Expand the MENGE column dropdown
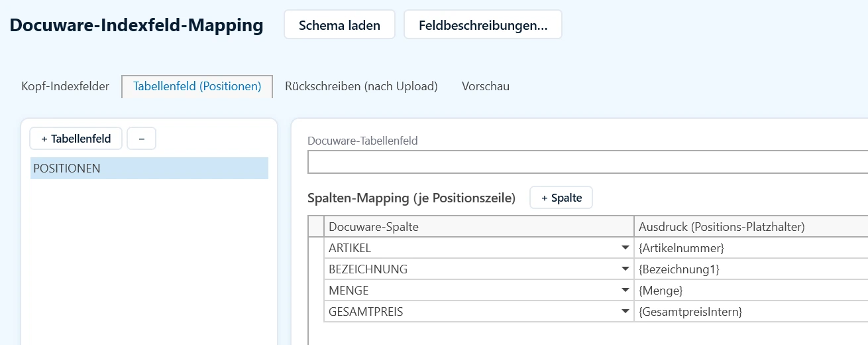The height and width of the screenshot is (345, 868). pyautogui.click(x=625, y=291)
